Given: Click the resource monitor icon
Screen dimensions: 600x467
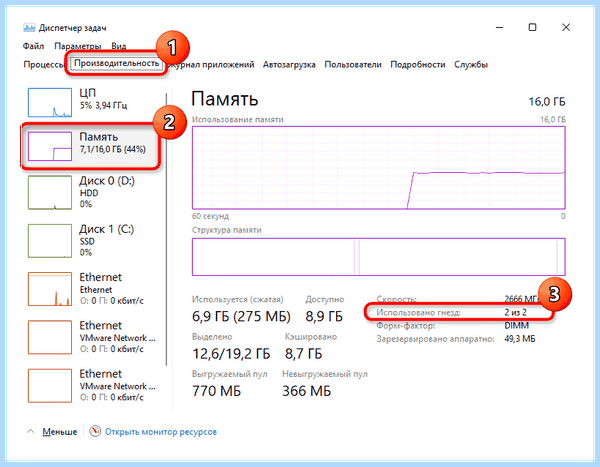Looking at the screenshot, I should 95,431.
